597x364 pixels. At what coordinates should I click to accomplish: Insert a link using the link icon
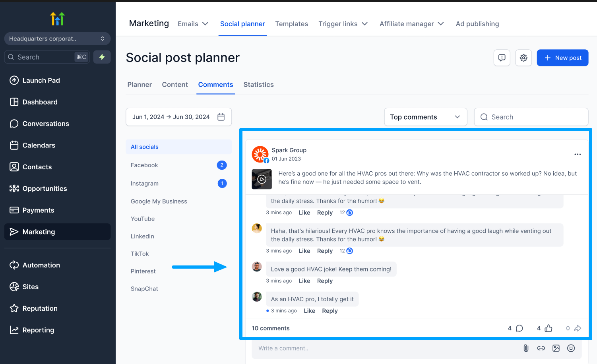[541, 348]
